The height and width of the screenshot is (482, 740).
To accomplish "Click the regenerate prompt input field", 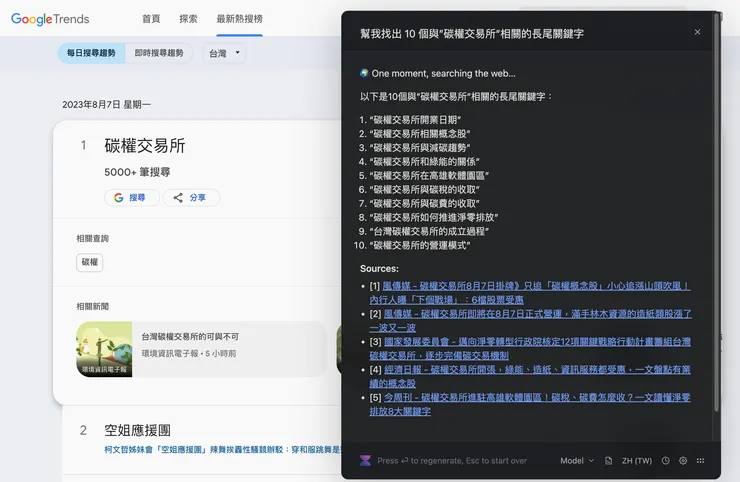I will click(452, 461).
